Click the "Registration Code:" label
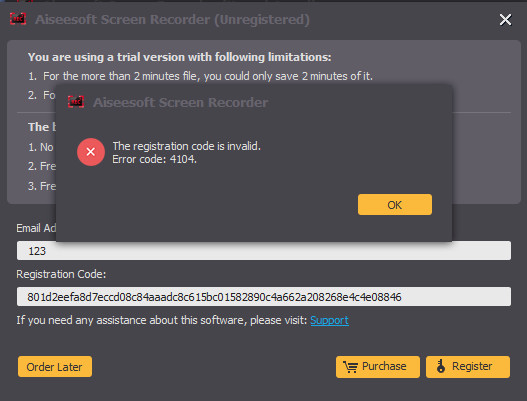Screen dimensions: 527x401 tap(61, 274)
